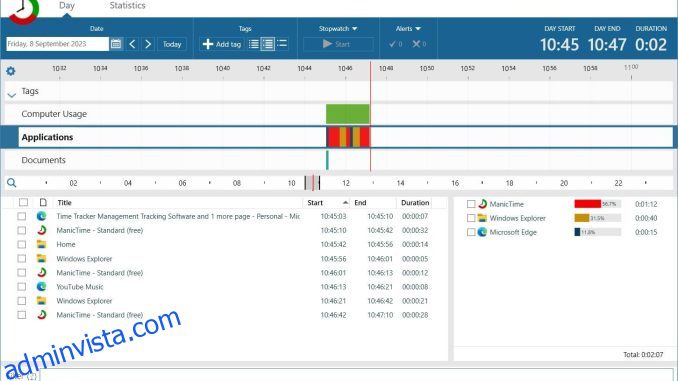Screen dimensions: 678x381
Task: Click the green Computer Usage activity block
Action: click(348, 114)
